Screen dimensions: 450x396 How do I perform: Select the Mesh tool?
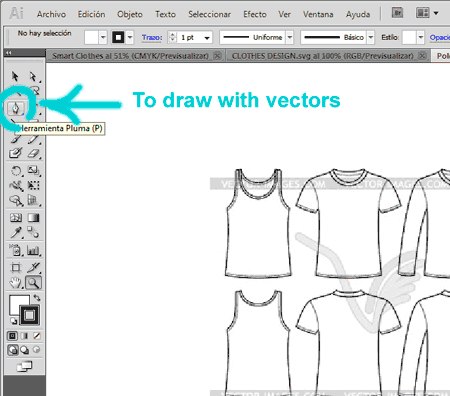15,218
